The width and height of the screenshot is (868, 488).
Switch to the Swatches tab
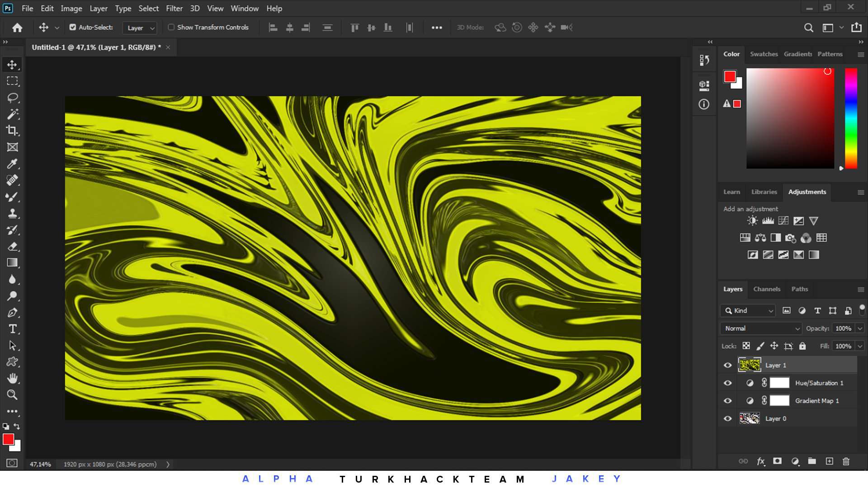764,54
